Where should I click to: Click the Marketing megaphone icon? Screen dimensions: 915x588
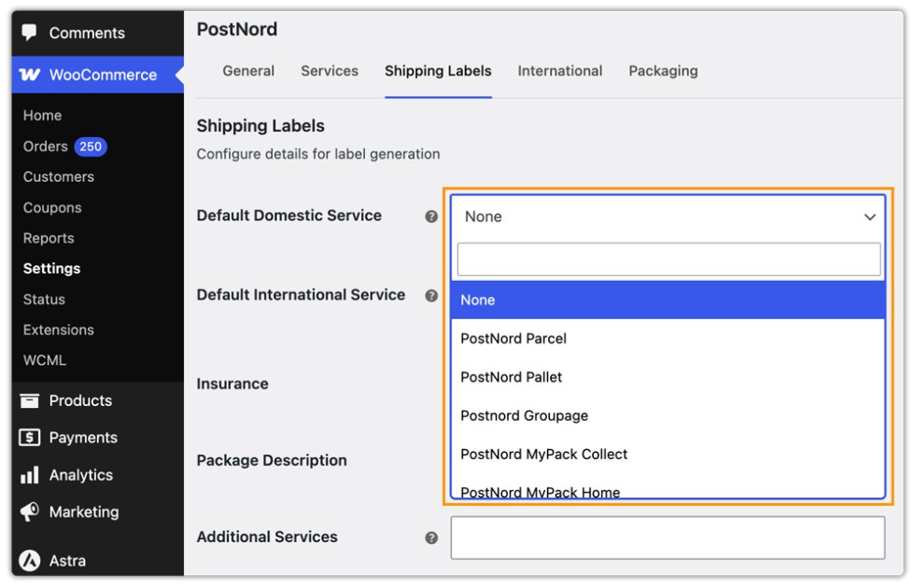pos(29,511)
